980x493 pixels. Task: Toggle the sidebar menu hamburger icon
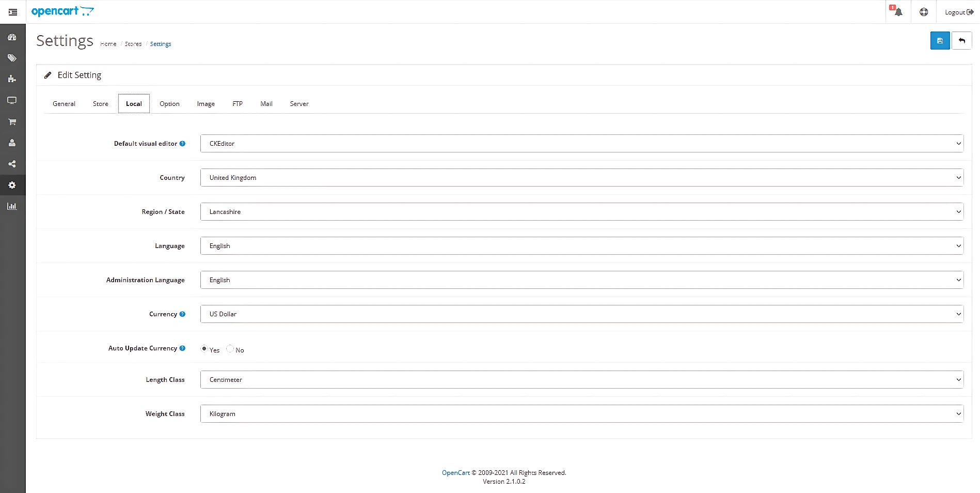click(x=13, y=12)
